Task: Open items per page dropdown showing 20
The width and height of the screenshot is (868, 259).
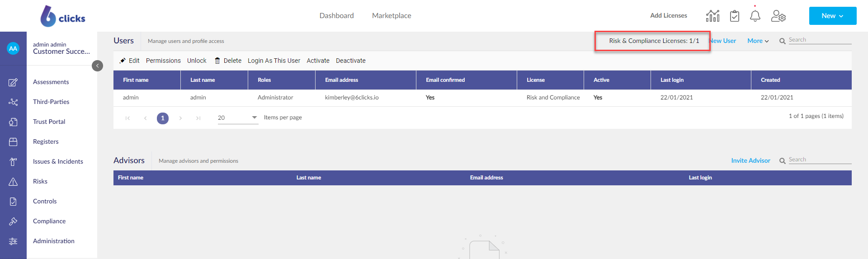Action: click(238, 118)
